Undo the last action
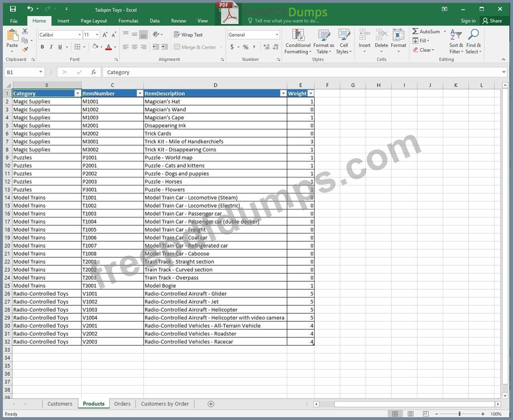Image resolution: width=513 pixels, height=420 pixels. point(30,9)
